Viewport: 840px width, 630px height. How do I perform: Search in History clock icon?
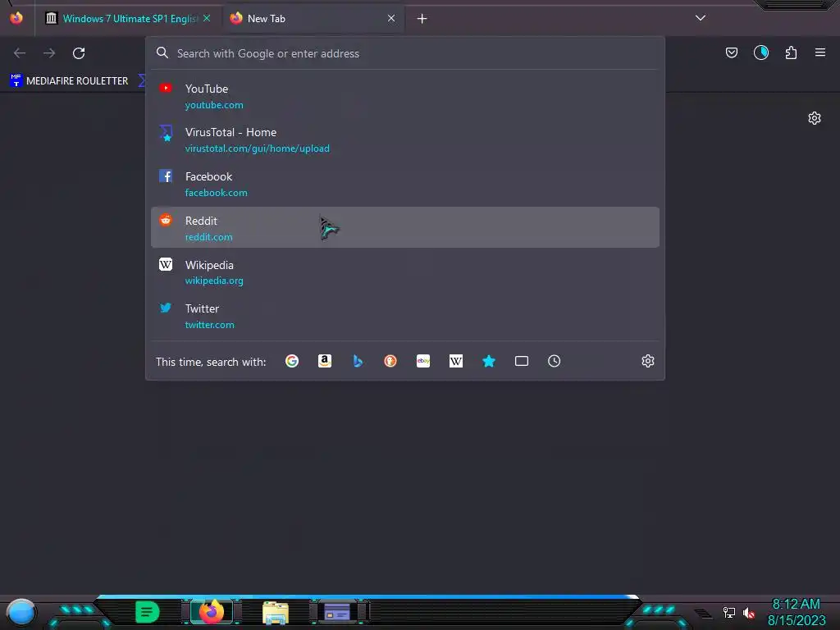coord(555,361)
